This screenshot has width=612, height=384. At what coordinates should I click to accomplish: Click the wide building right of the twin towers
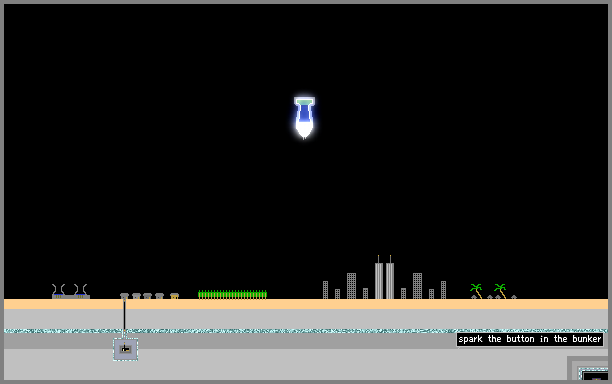(x=417, y=286)
